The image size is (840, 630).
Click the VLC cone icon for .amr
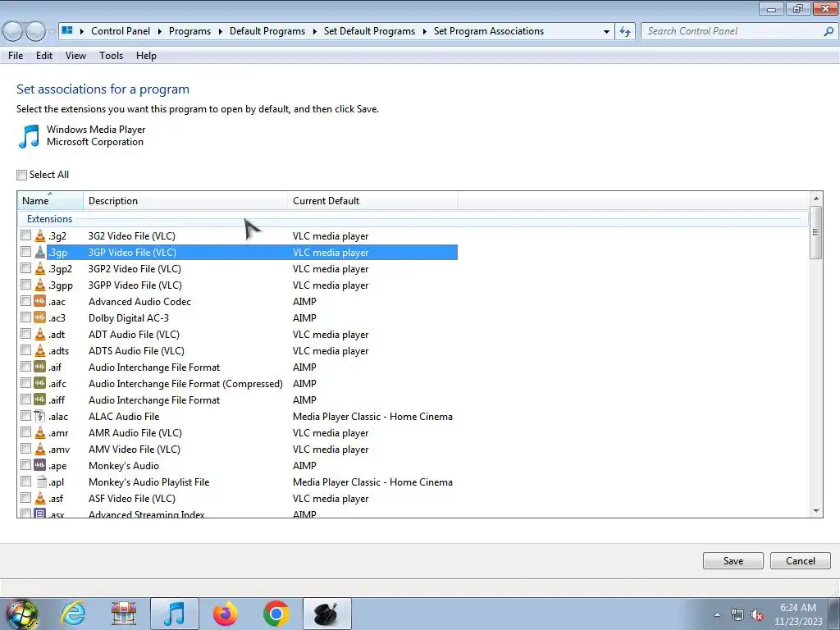click(x=40, y=432)
